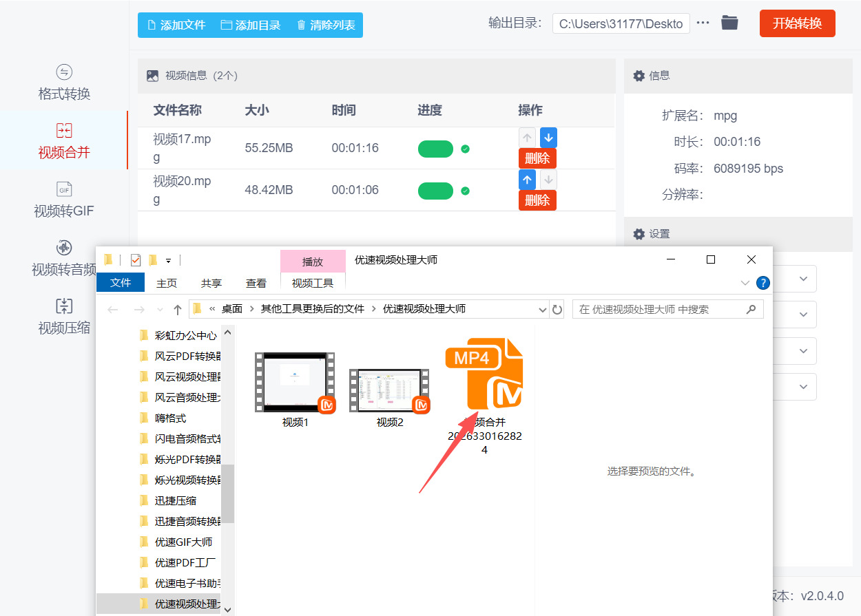Open output directory folder icon
This screenshot has width=861, height=616.
pos(729,23)
